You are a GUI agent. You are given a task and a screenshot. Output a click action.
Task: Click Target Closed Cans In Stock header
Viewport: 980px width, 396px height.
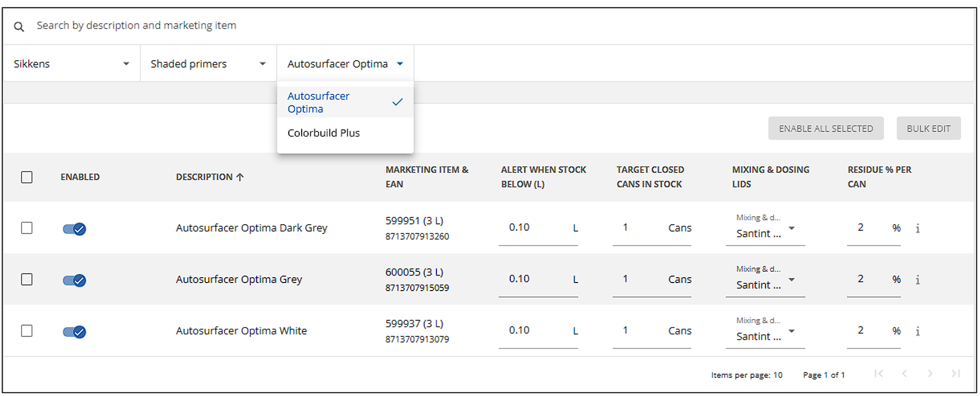[650, 177]
